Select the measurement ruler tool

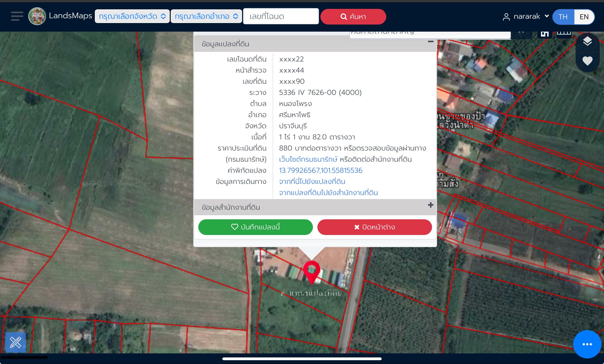click(x=15, y=342)
